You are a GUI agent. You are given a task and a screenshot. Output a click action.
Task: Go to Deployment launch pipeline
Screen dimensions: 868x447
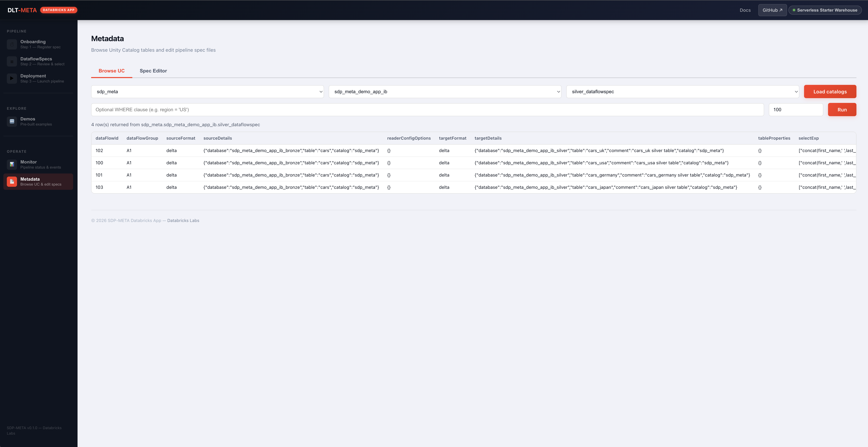pos(38,79)
